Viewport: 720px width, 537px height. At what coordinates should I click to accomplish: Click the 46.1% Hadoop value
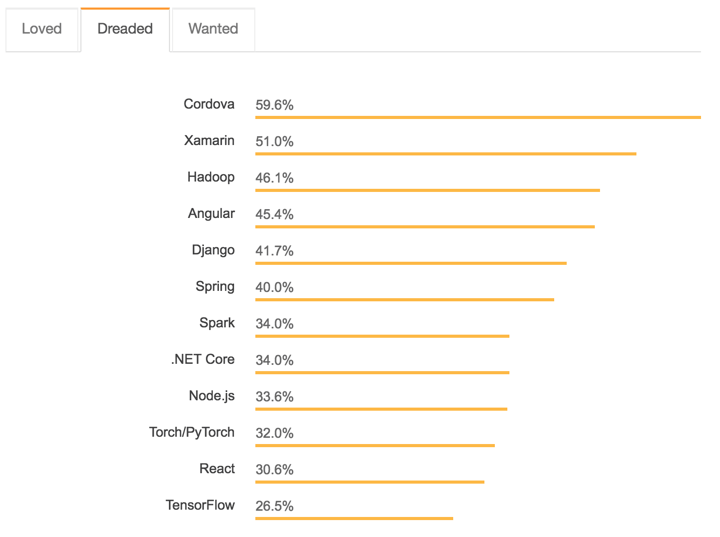click(275, 178)
